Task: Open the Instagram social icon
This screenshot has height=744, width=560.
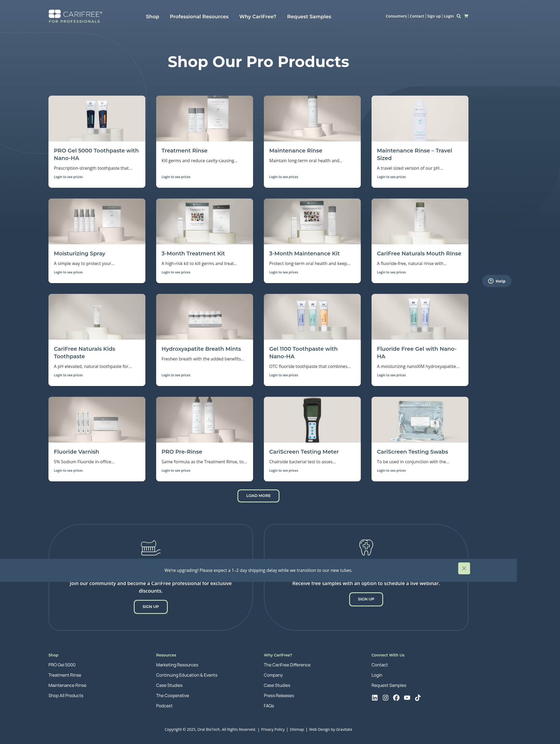Action: tap(386, 698)
